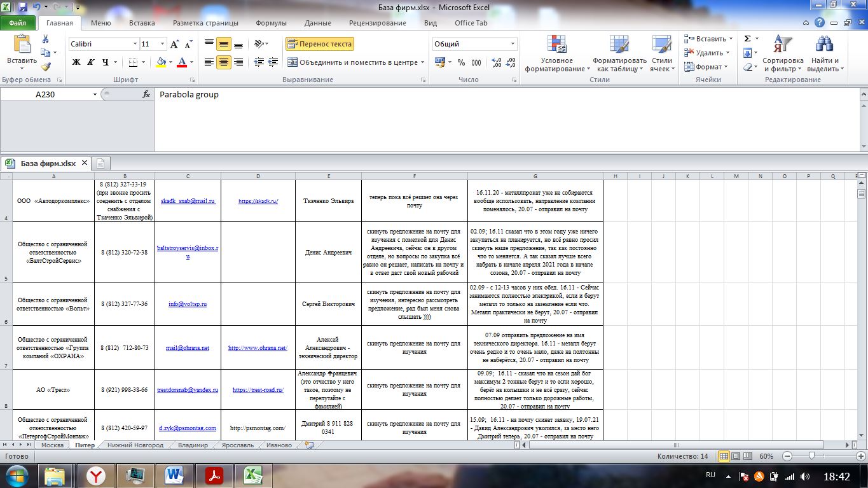Toggle Перенос текста wrap text
The image size is (868, 488).
(319, 44)
